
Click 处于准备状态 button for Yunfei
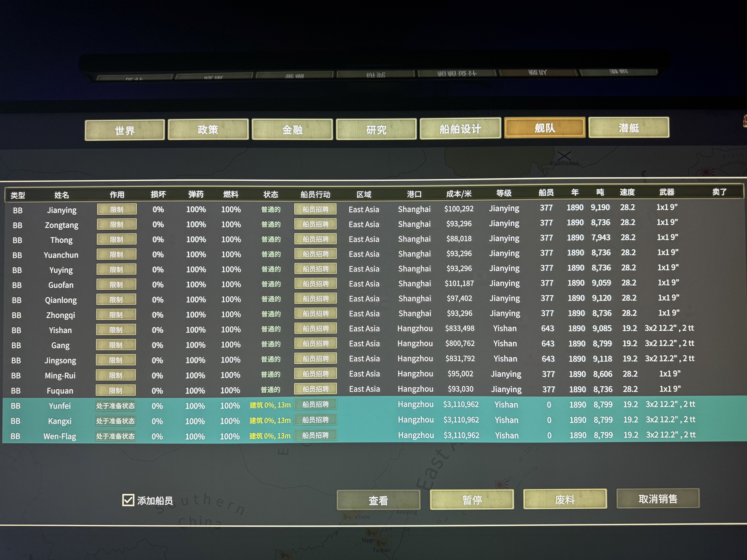[115, 406]
